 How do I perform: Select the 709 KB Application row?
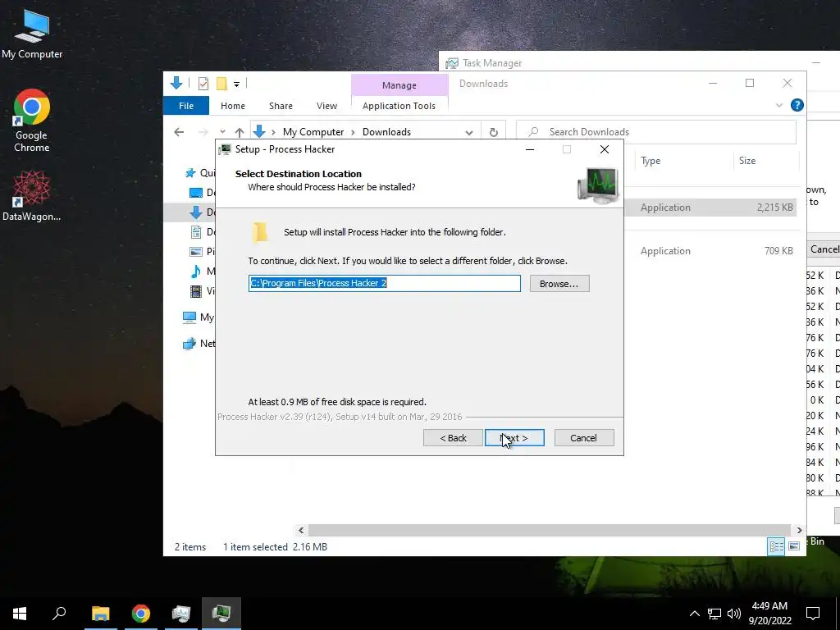(710, 251)
